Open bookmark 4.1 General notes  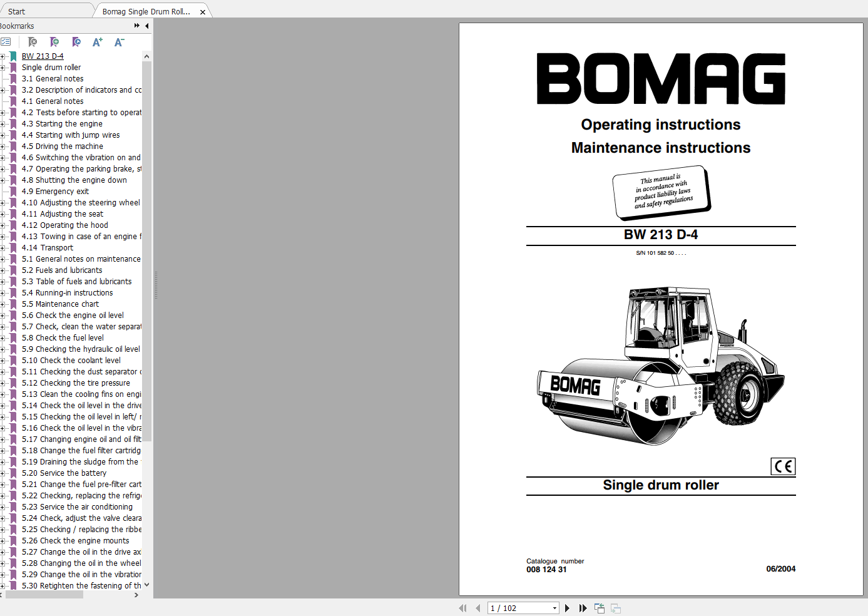click(x=53, y=101)
